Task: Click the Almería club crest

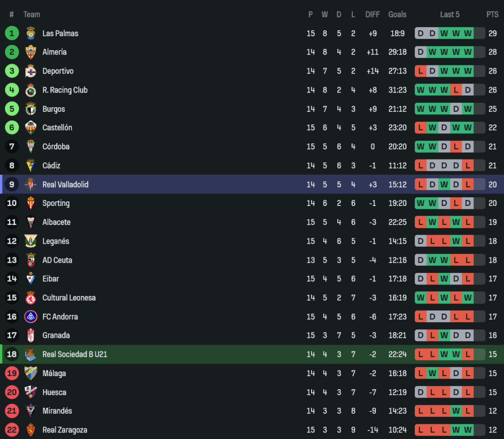Action: click(x=31, y=52)
